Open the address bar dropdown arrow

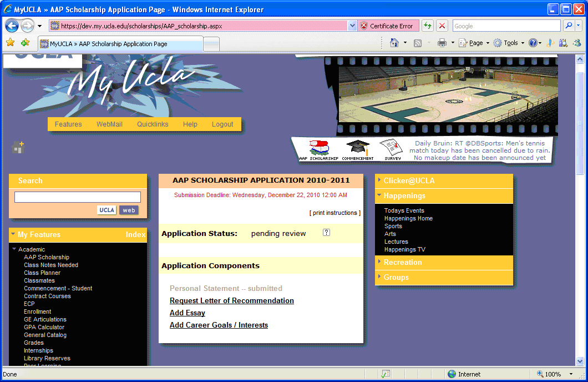click(x=352, y=26)
